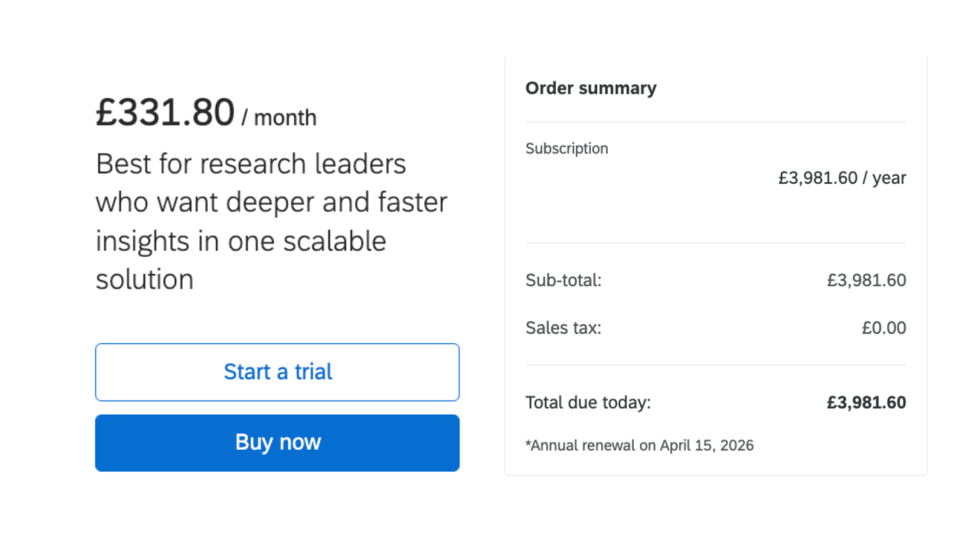Select the £0.00 sales tax value
The image size is (980, 551).
tap(884, 328)
